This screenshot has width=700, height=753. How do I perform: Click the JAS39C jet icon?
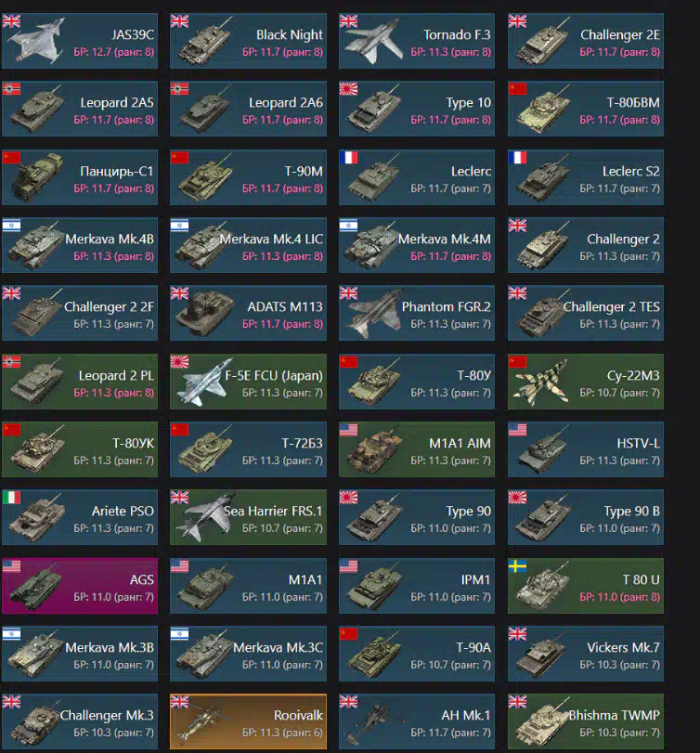click(37, 42)
